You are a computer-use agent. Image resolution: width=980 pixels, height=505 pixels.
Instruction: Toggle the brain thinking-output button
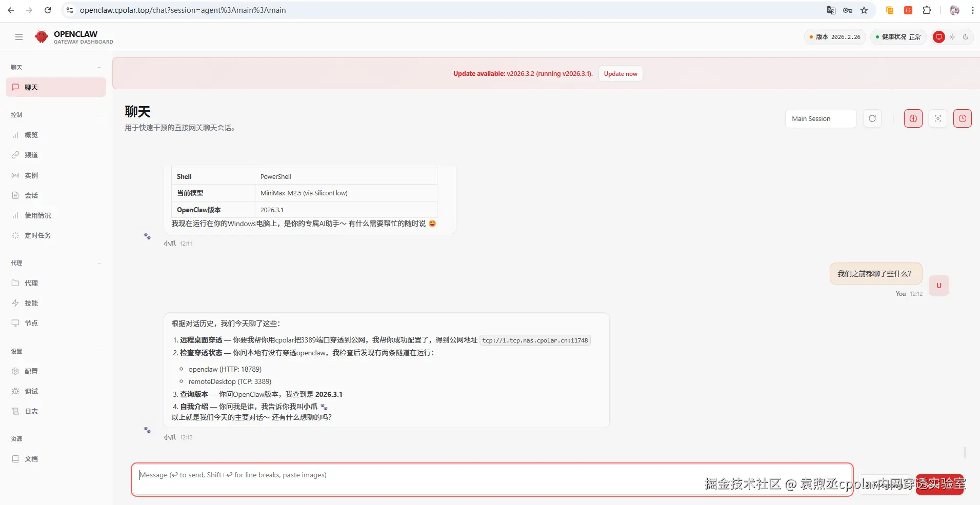click(x=913, y=118)
